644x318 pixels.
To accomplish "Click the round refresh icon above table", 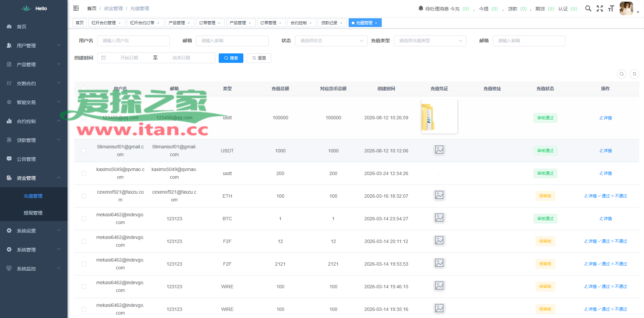I will pyautogui.click(x=635, y=74).
